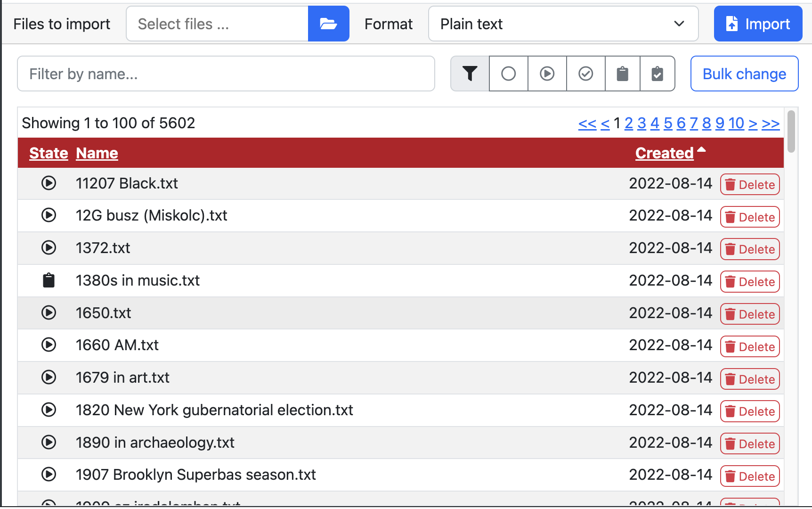Delete the 1380s in music.txt document
Viewport: 812px width, 509px height.
point(750,281)
